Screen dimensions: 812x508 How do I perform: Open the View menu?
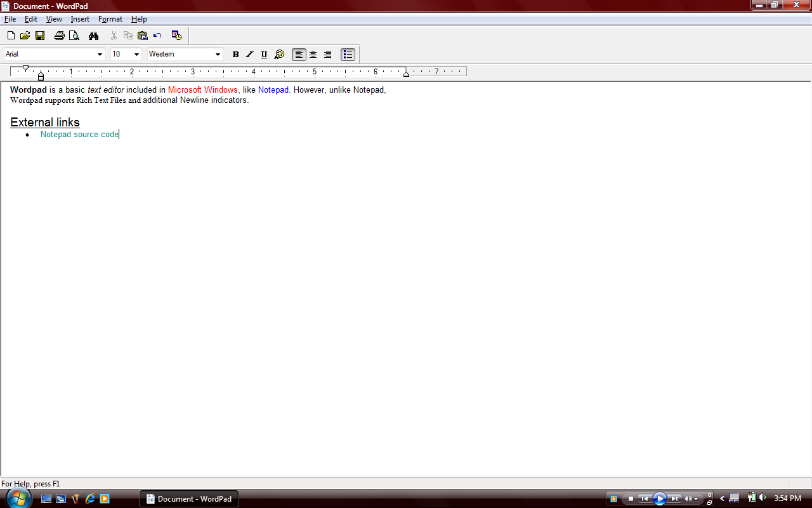(54, 19)
